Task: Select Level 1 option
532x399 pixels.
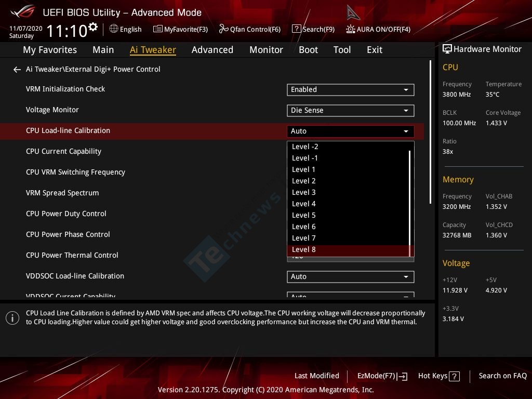Action: [x=348, y=169]
